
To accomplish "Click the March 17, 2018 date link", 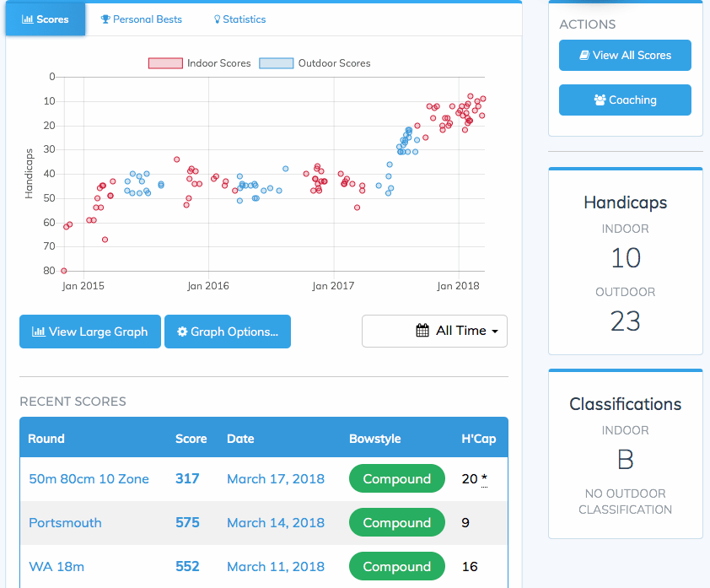I will [276, 478].
